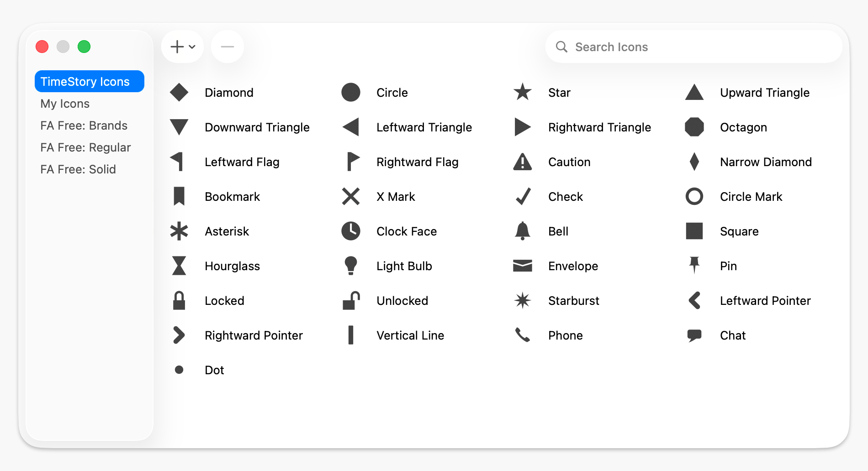Choose the Light Bulb icon
868x471 pixels.
point(351,266)
